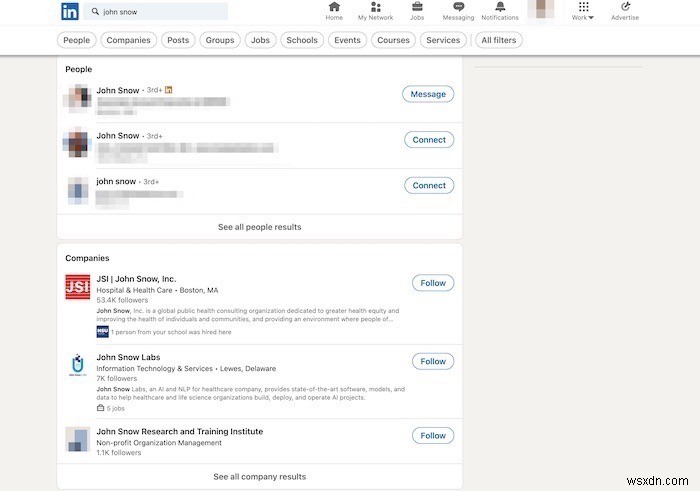Filter results by Companies
The width and height of the screenshot is (700, 491).
129,40
